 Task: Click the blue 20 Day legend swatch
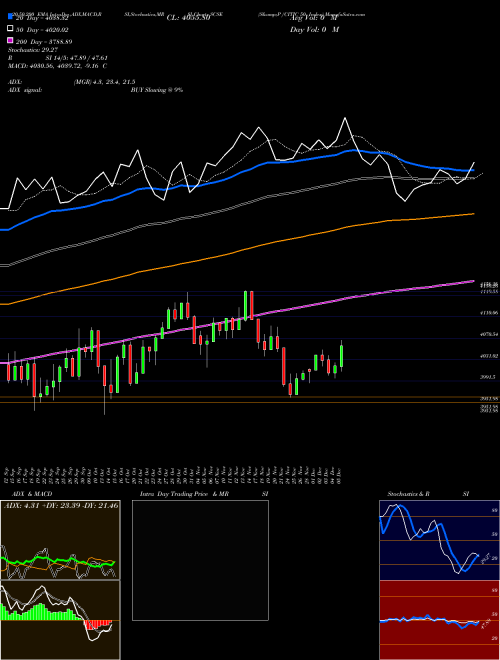click(11, 17)
